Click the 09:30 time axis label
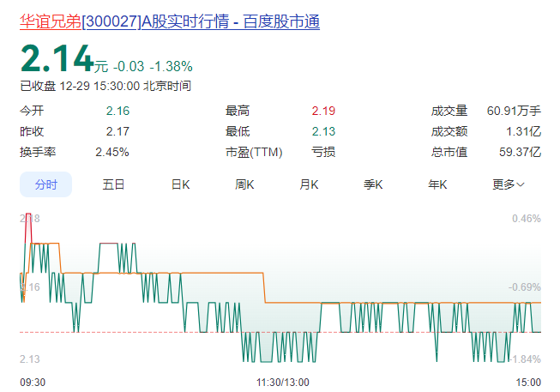 [x=33, y=383]
